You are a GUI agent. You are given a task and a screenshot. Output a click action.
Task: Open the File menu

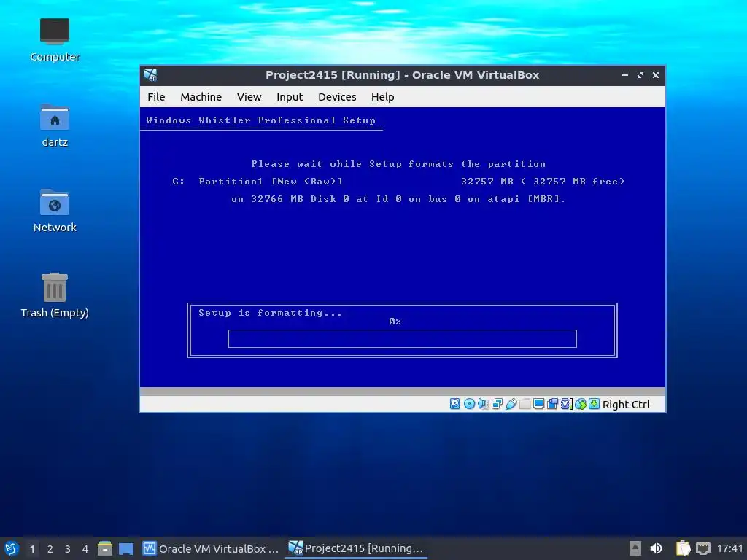coord(156,97)
